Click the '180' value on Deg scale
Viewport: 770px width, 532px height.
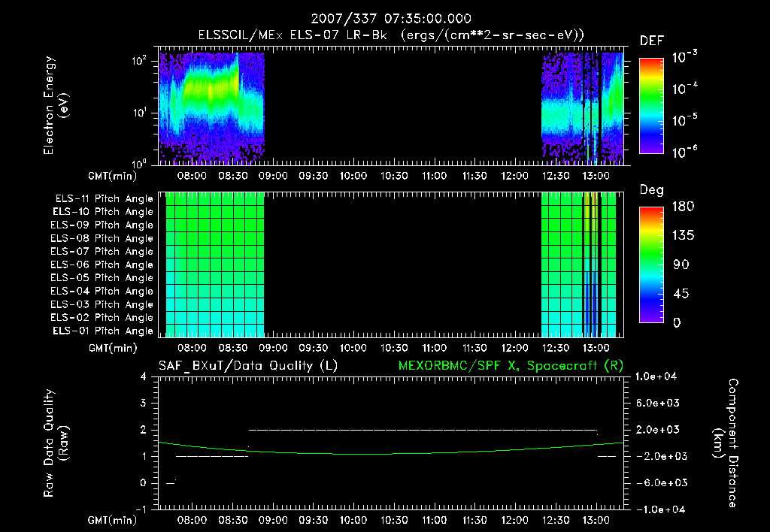click(683, 207)
